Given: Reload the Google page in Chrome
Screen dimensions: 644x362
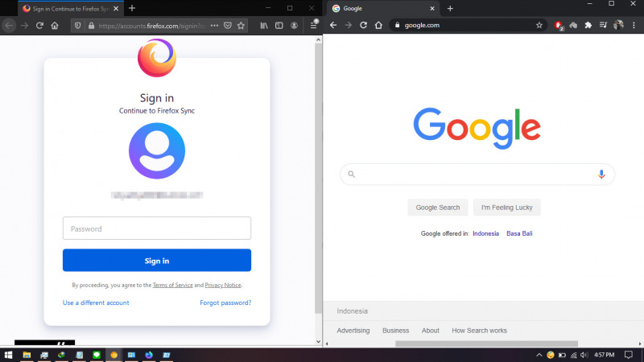Looking at the screenshot, I should (x=364, y=25).
